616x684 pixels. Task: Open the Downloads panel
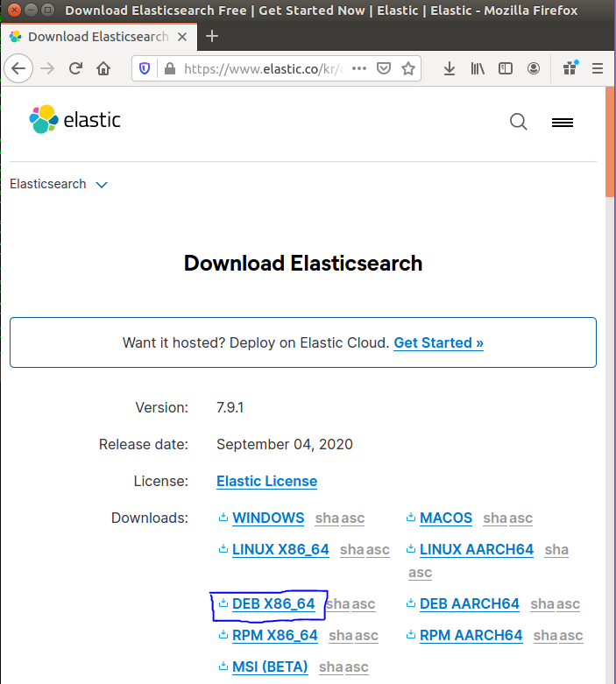[450, 68]
